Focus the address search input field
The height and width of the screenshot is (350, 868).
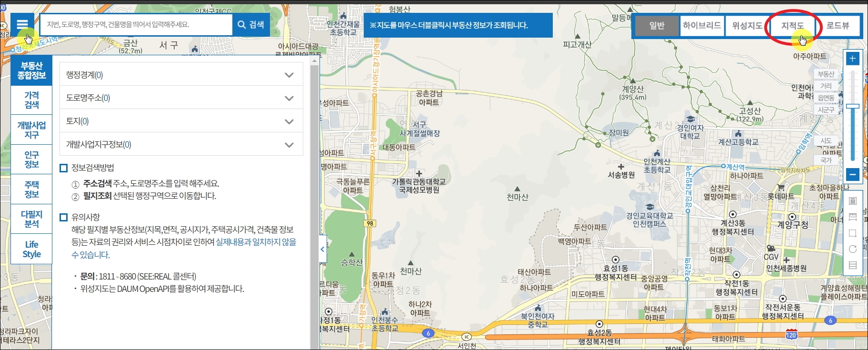click(137, 25)
